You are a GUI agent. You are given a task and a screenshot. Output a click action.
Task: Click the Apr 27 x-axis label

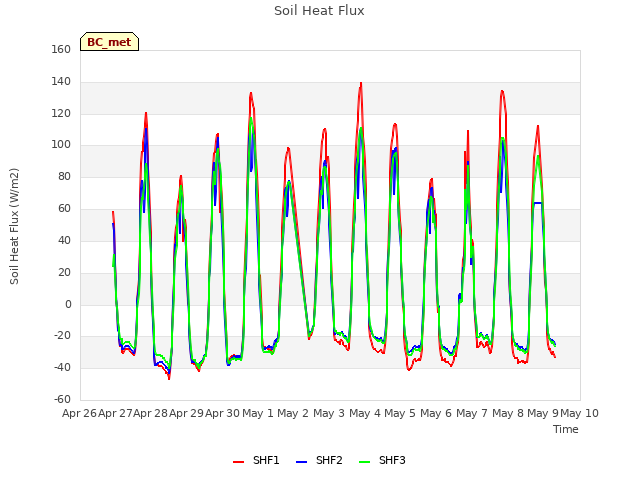[x=115, y=413]
